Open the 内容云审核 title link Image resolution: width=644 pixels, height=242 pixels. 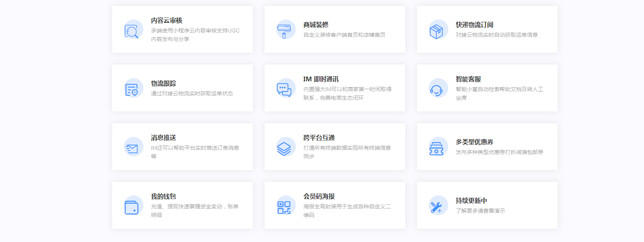pos(167,20)
